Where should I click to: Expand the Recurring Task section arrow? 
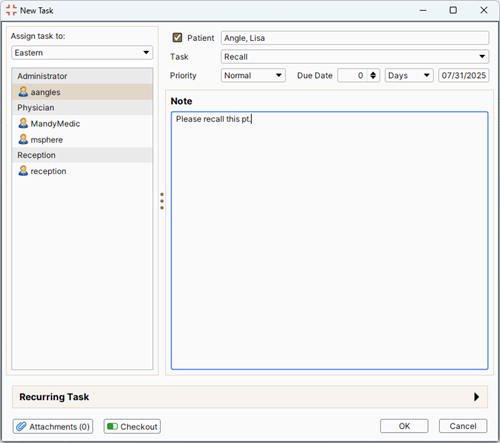click(x=476, y=397)
